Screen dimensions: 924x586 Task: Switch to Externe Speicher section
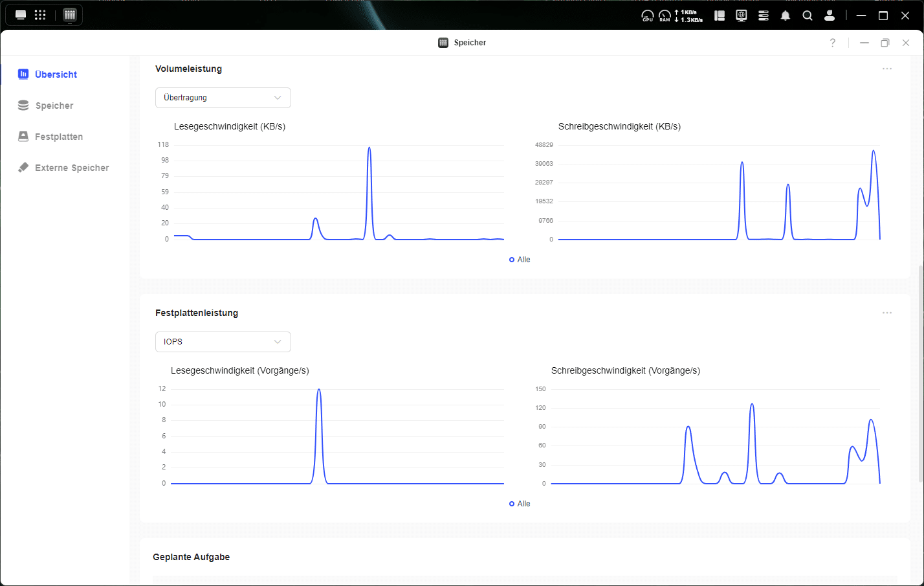[x=71, y=168]
